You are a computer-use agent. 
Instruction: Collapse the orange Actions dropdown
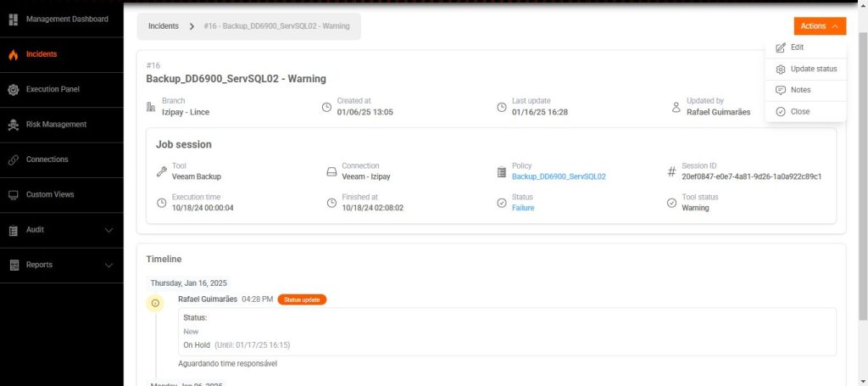(820, 26)
